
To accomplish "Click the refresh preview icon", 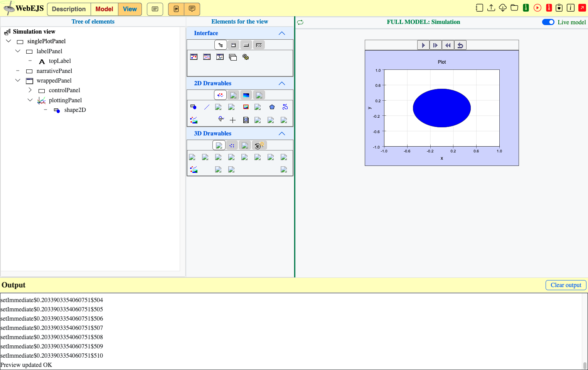I will click(x=300, y=22).
